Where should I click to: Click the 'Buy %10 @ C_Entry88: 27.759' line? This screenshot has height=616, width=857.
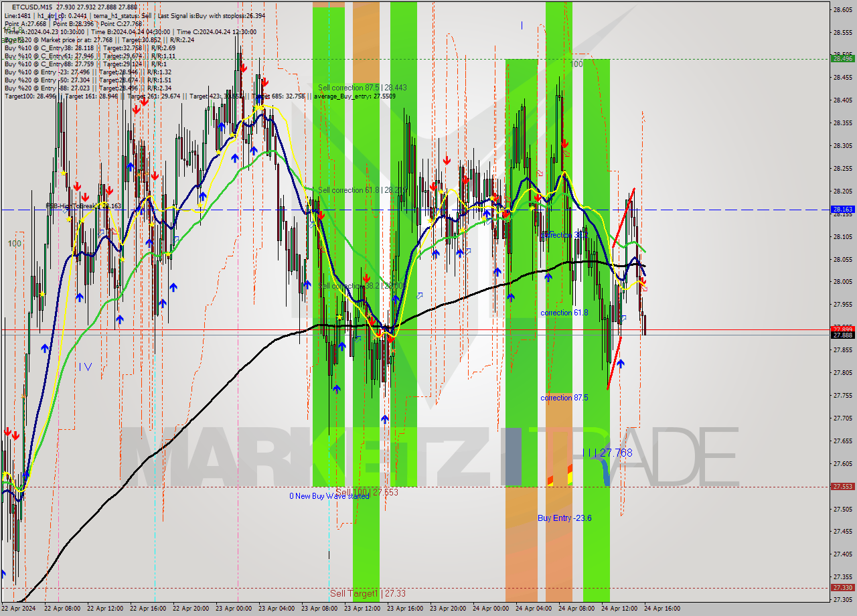86,64
